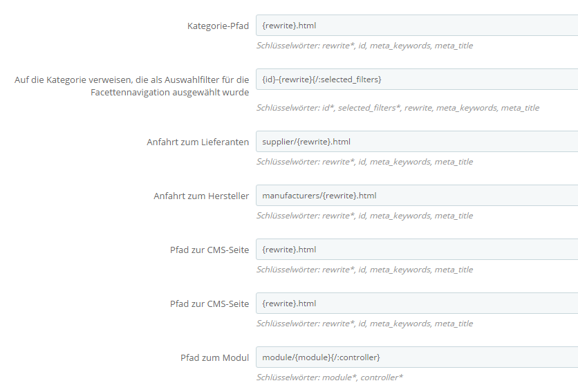Click the Schlüsselwörter hint under manufacturers field
Screen dimensions: 578x392
tap(364, 216)
